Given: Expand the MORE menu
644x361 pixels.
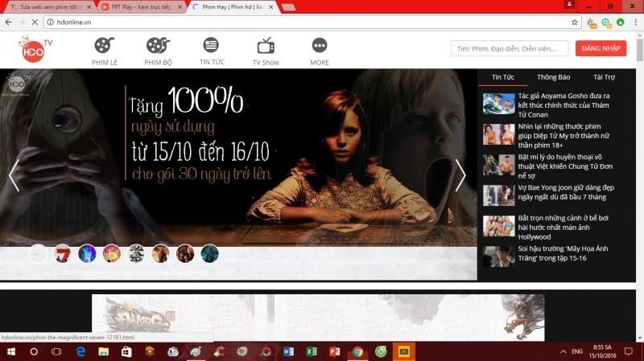Looking at the screenshot, I should (320, 46).
